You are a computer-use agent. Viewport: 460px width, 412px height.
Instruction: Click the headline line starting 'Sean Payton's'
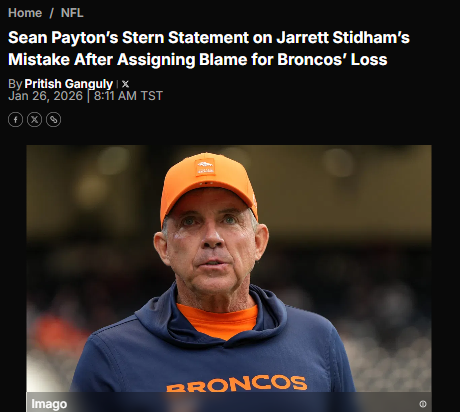coord(209,38)
